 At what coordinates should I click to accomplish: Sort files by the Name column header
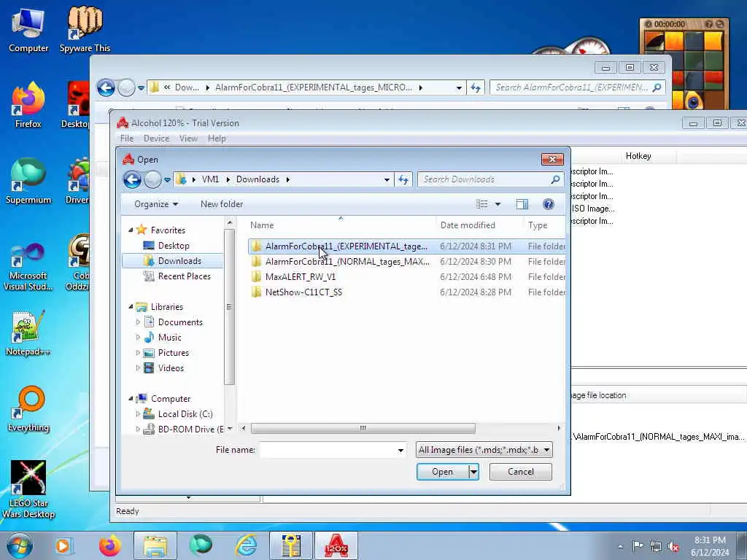pyautogui.click(x=341, y=225)
